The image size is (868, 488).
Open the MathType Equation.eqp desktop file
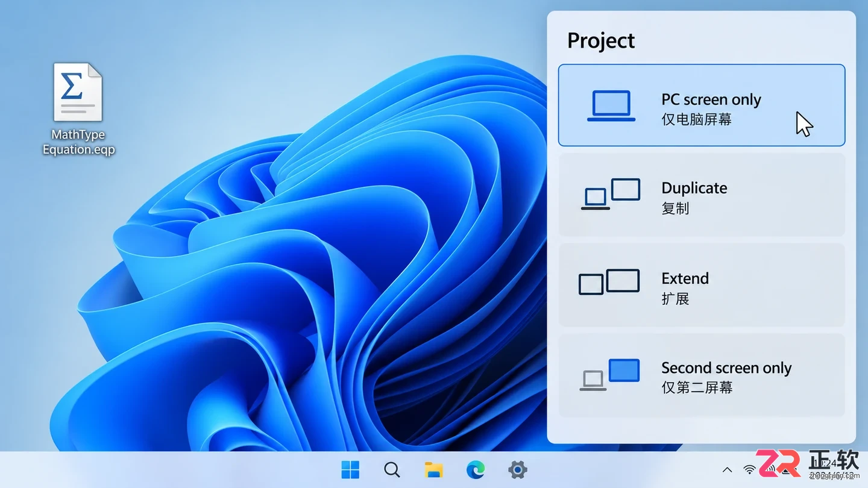pyautogui.click(x=78, y=109)
